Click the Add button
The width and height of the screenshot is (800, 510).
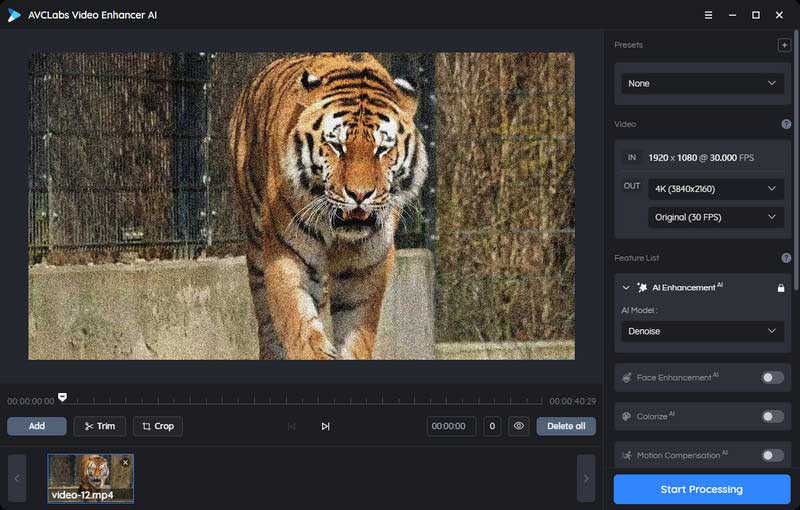37,426
